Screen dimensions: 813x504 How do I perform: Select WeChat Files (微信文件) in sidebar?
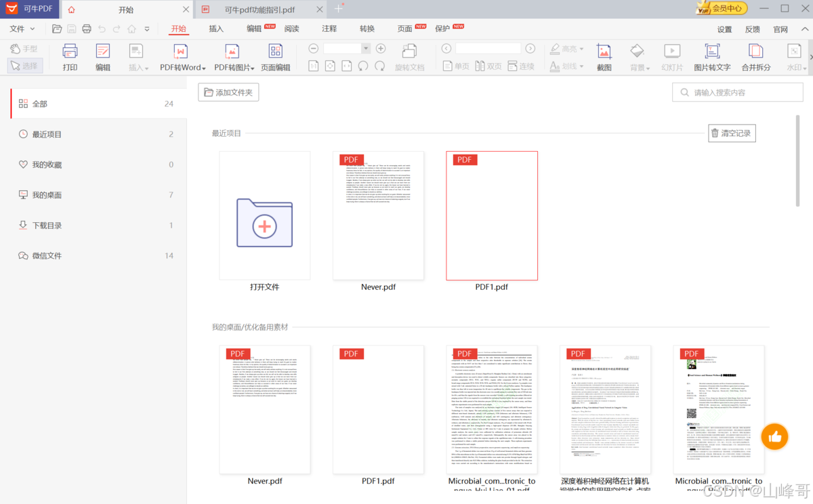93,255
